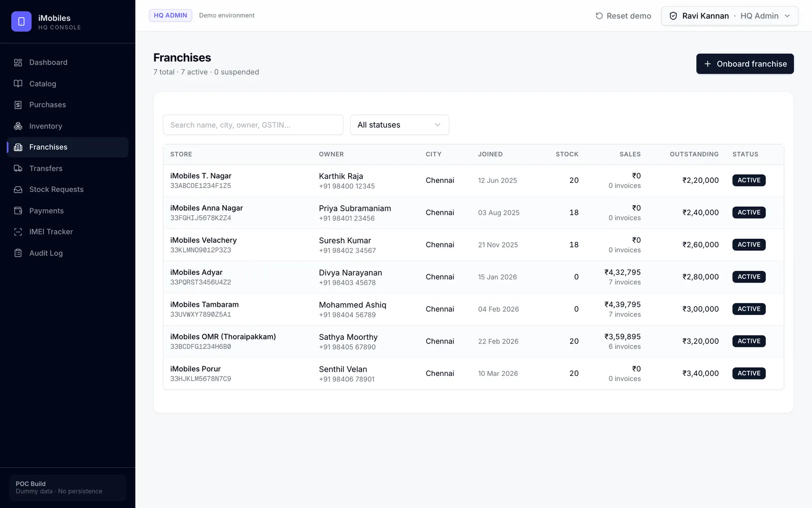
Task: Click ACTIVE badge for iMobiles Porur
Action: click(x=749, y=373)
